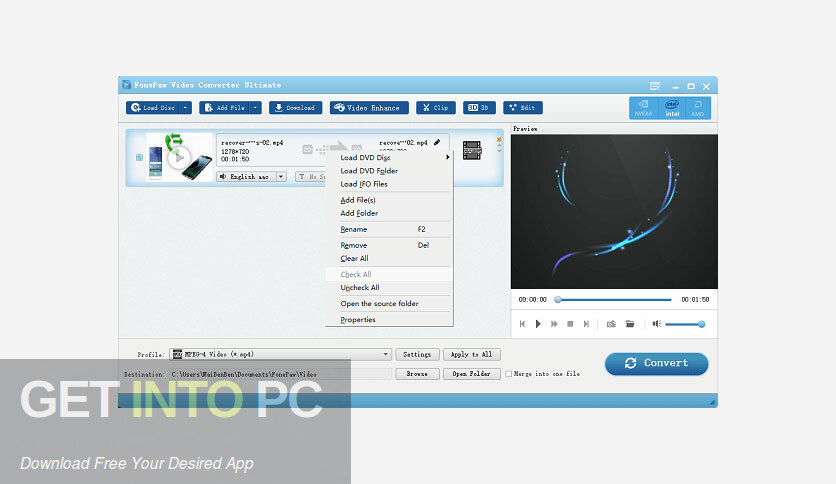
Task: Click the Browse button
Action: [x=417, y=374]
